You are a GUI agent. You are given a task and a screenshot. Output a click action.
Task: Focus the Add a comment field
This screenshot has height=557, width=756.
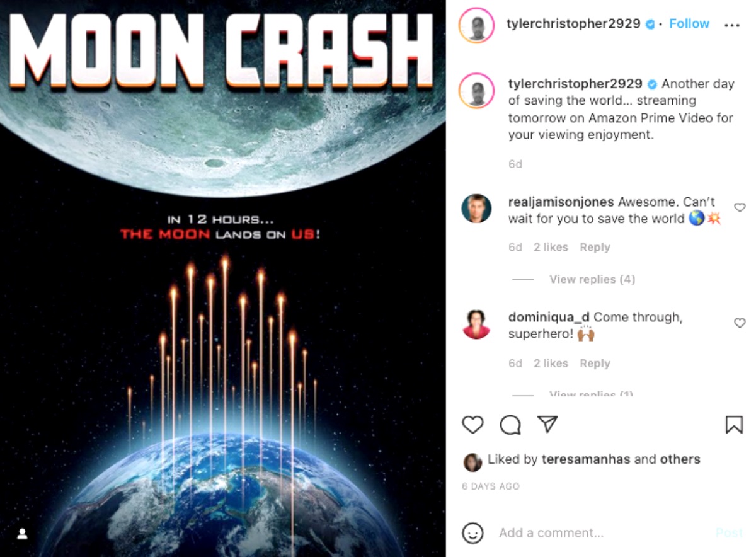point(602,533)
